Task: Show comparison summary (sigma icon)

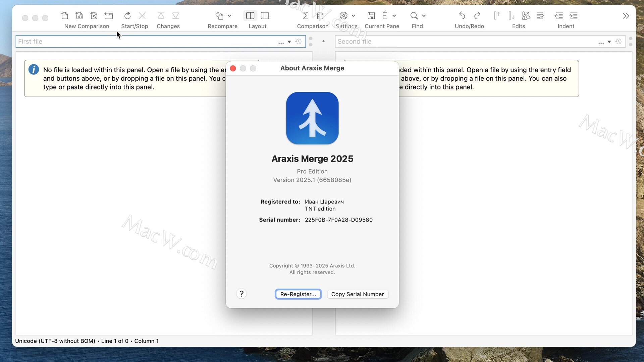Action: (306, 15)
